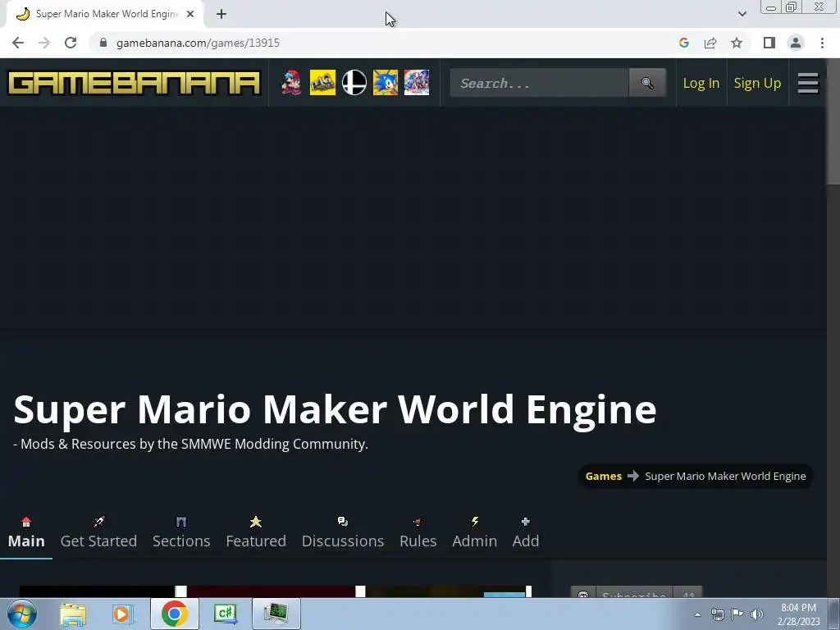
Task: Open the monitor application taskbar icon
Action: (276, 614)
